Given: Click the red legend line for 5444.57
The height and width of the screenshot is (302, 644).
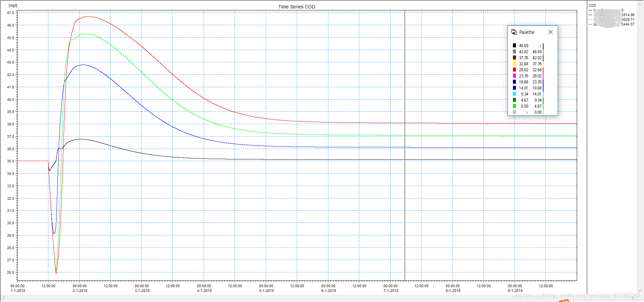Looking at the screenshot, I should click(590, 25).
